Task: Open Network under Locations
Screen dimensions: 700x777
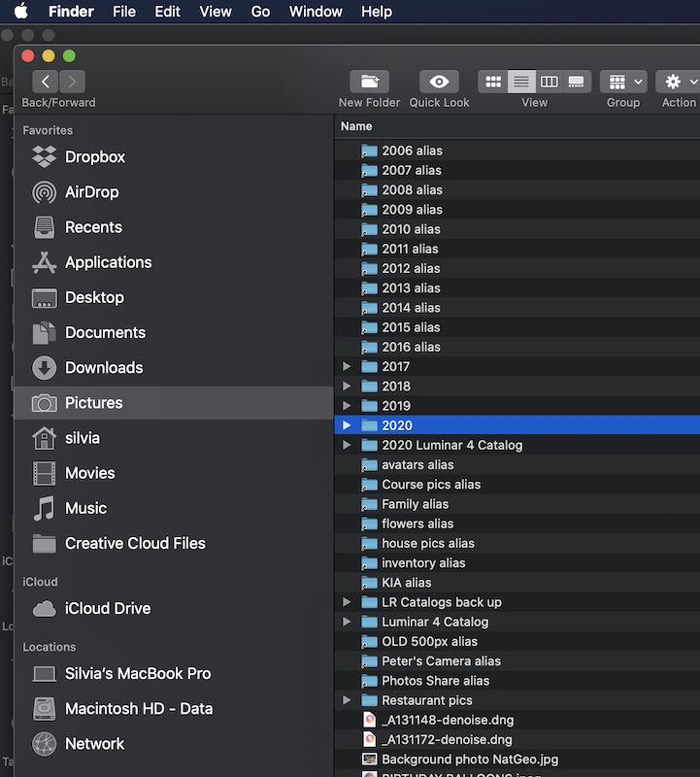Action: click(94, 744)
